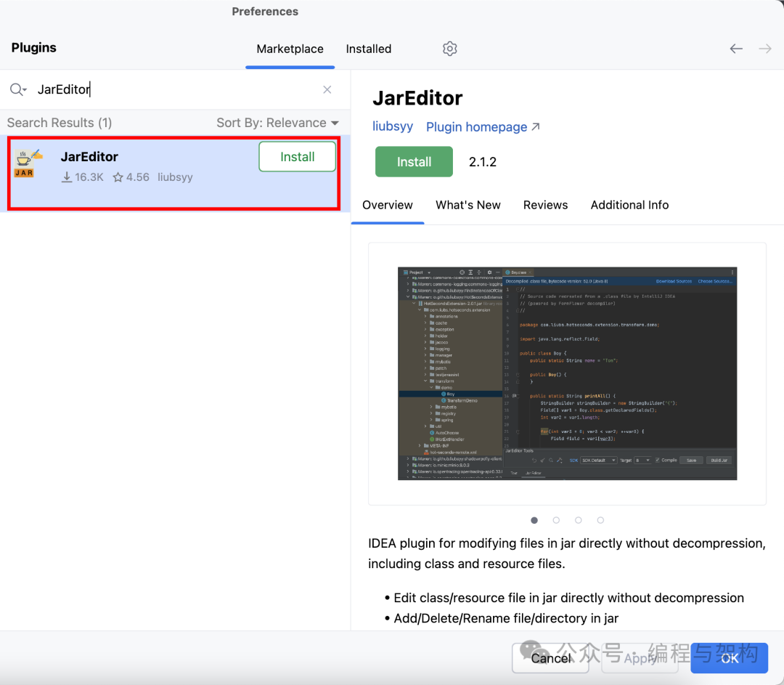Screen dimensions: 784x685
Task: Open the JarEditor screenshot preview
Action: tap(567, 373)
